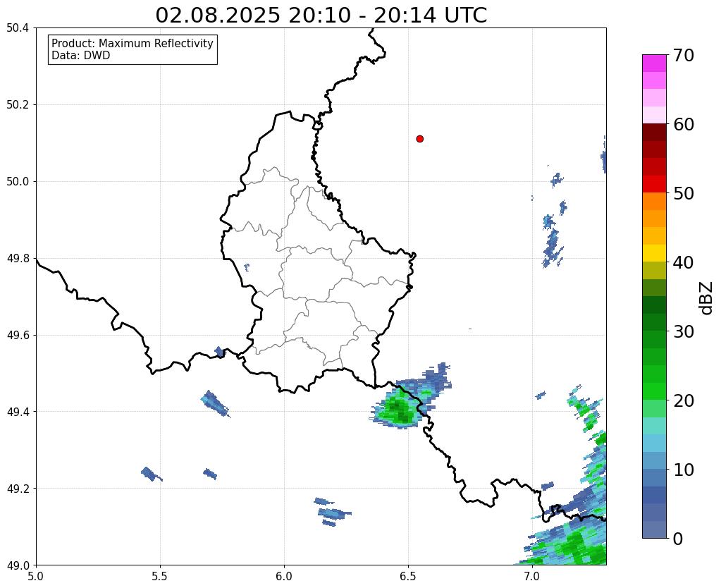Pick the bright green swatch just above 20
This screenshot has width=721, height=588.
(x=654, y=391)
